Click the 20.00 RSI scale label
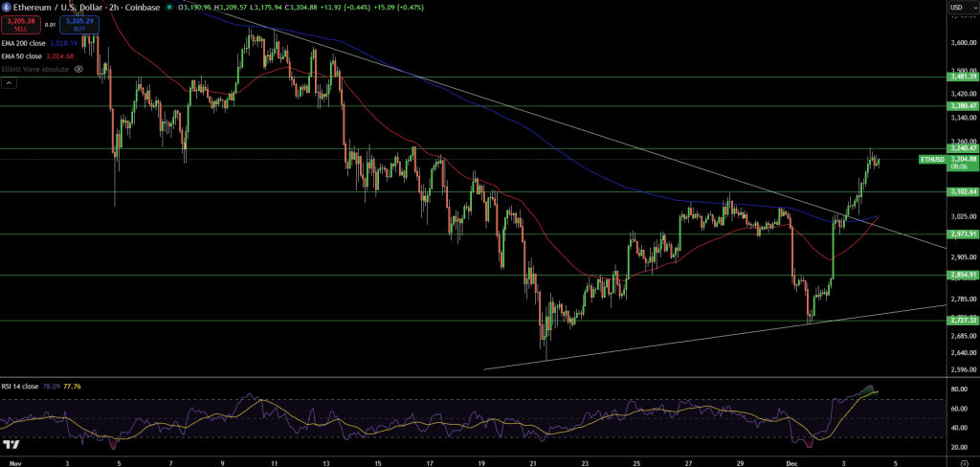Image resolution: width=980 pixels, height=467 pixels. click(959, 448)
